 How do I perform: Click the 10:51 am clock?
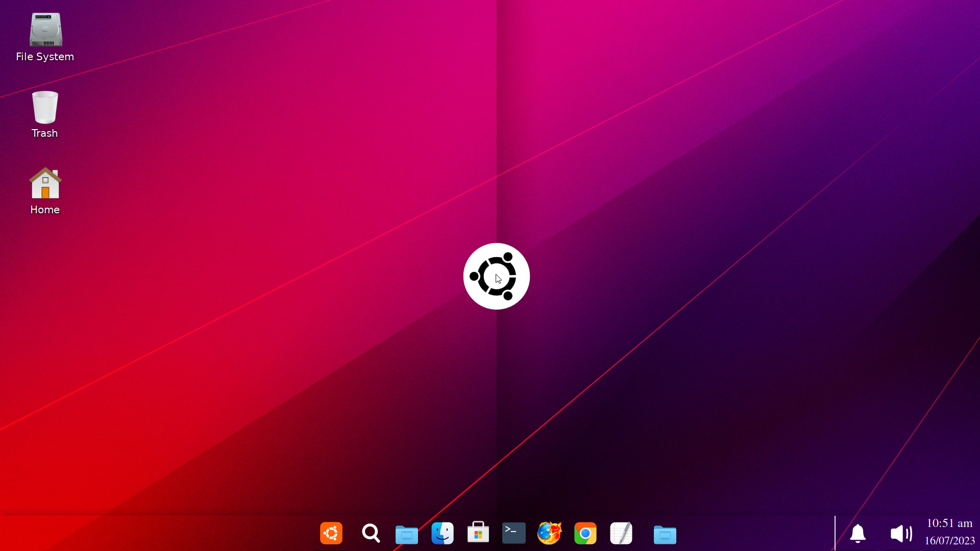949,523
